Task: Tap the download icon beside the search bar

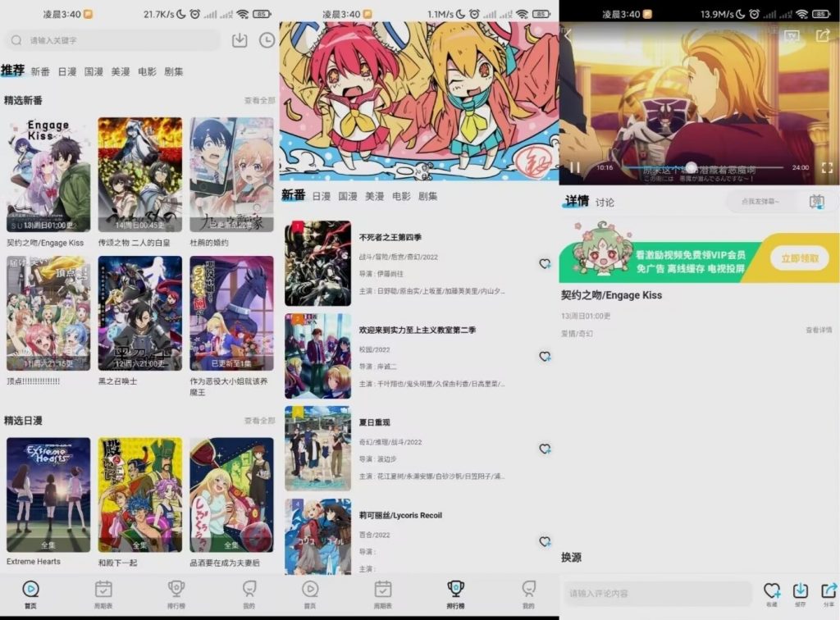Action: pyautogui.click(x=239, y=40)
